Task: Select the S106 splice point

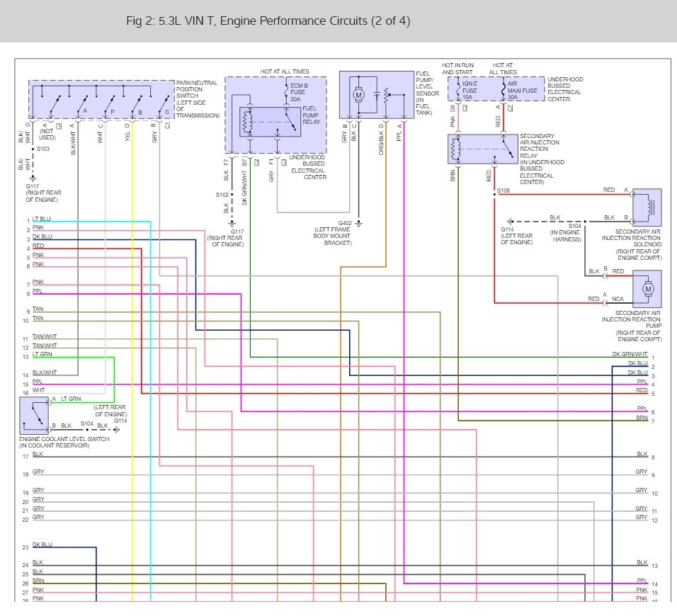Action: pos(494,191)
